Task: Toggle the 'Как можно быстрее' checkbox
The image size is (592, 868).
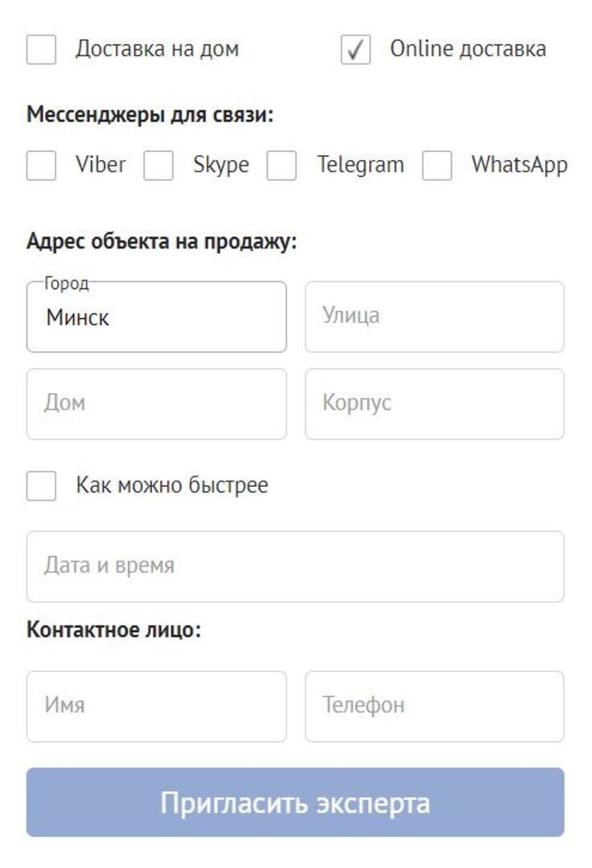Action: pos(41,486)
